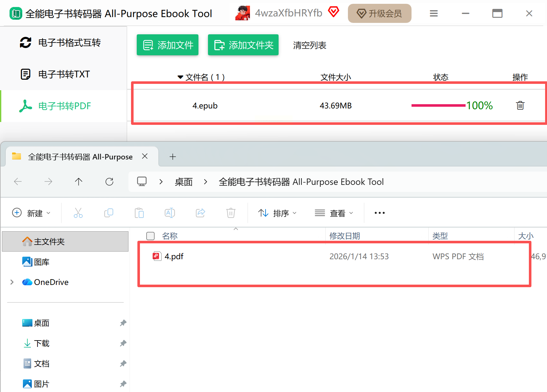The image size is (547, 392).
Task: Select 电子书格式互转 in the sidebar
Action: 64,43
